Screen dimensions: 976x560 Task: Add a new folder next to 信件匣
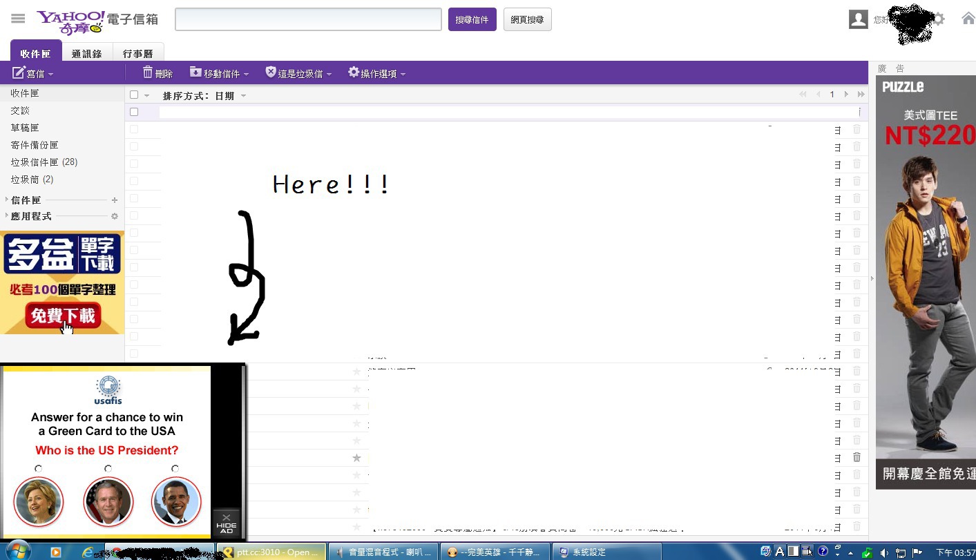(x=115, y=200)
